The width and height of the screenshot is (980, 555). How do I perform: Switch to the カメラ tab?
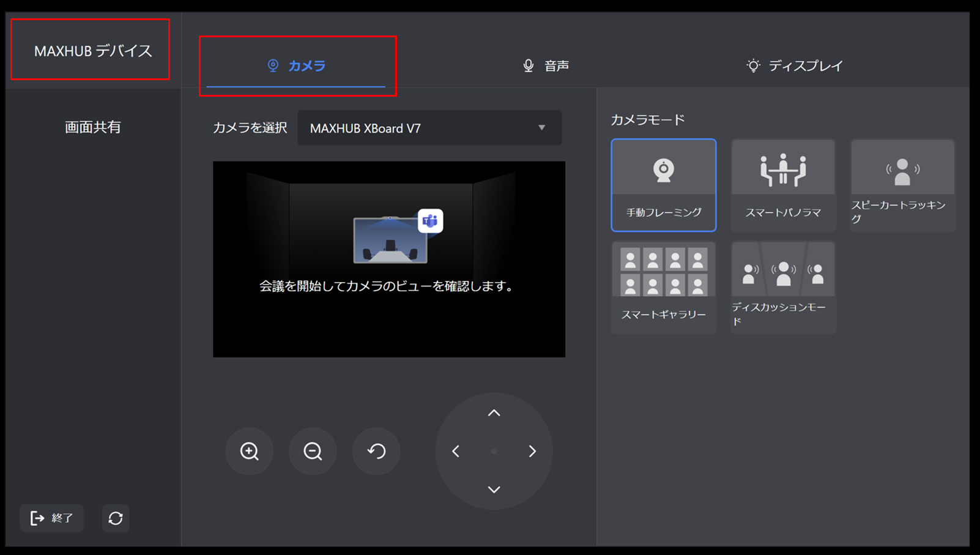pos(297,65)
